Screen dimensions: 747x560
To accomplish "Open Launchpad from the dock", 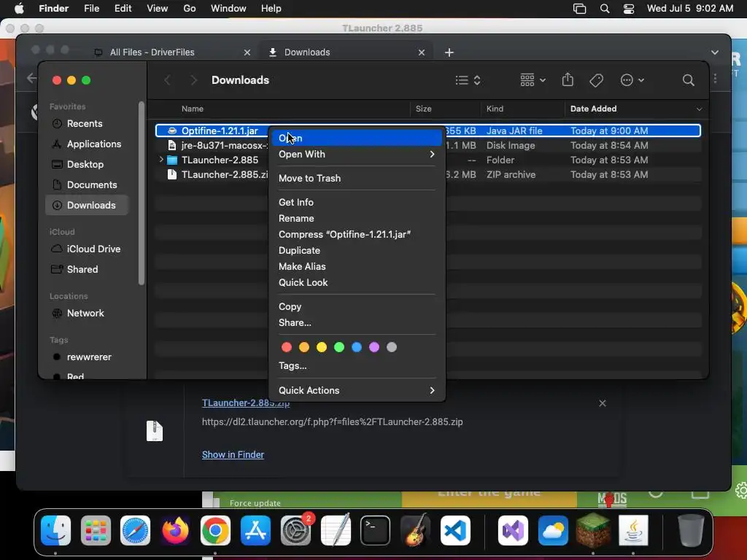I will 96,530.
